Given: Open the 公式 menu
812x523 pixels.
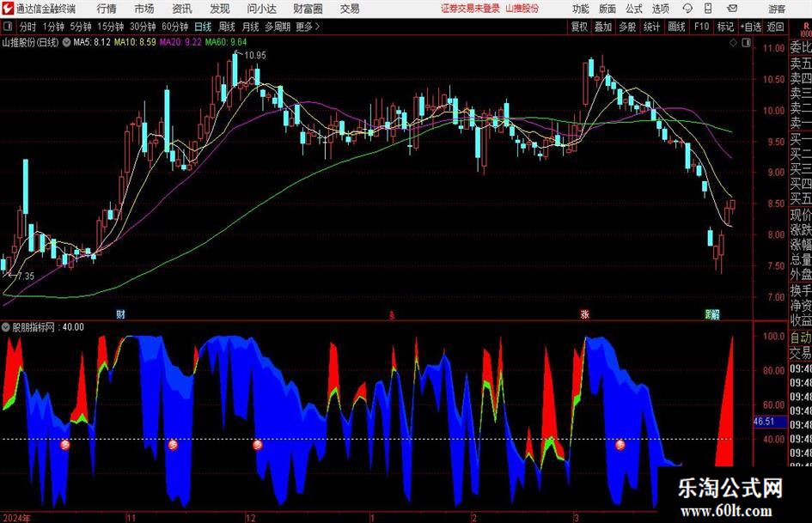Looking at the screenshot, I should [633, 9].
